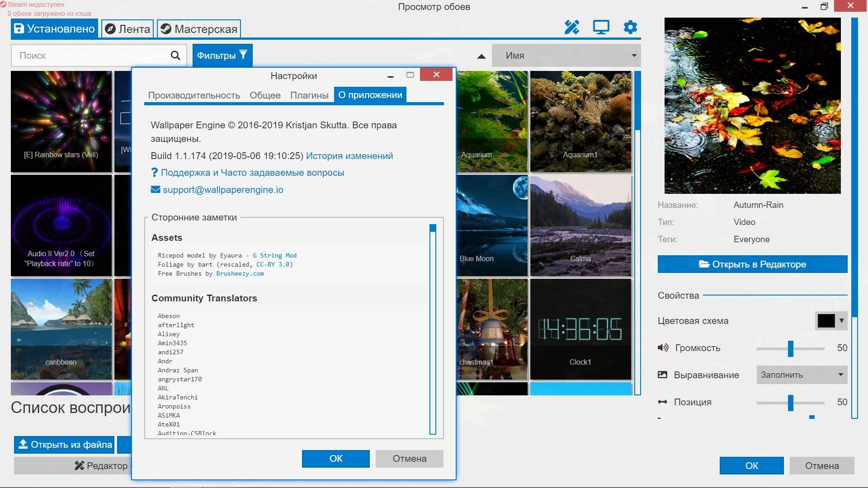
Task: Click OK in the main window
Action: (751, 466)
